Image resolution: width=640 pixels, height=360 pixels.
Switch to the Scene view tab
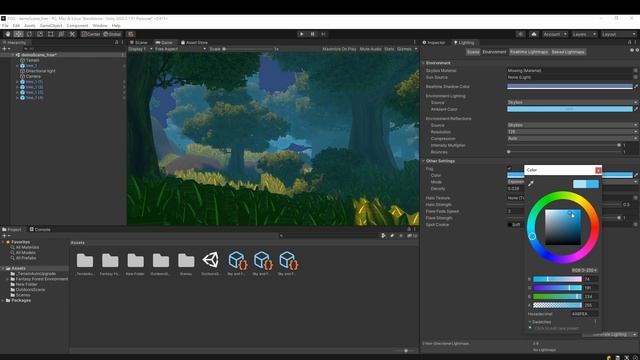[139, 42]
